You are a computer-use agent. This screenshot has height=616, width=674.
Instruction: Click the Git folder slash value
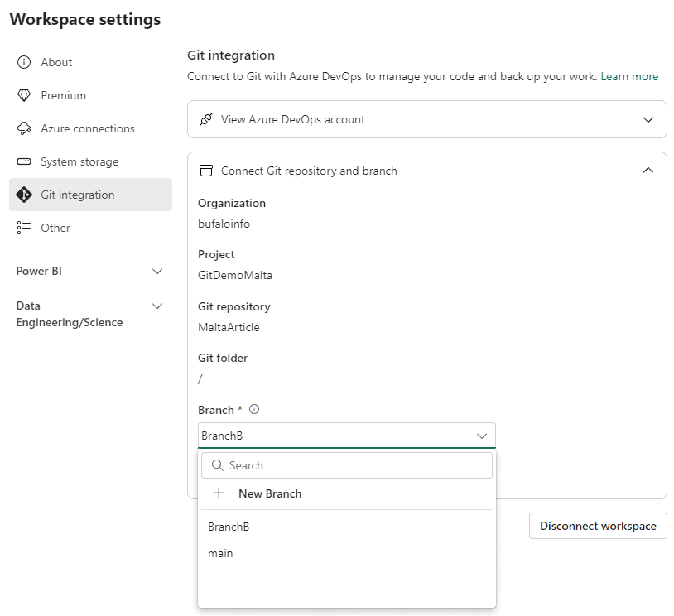click(x=200, y=379)
